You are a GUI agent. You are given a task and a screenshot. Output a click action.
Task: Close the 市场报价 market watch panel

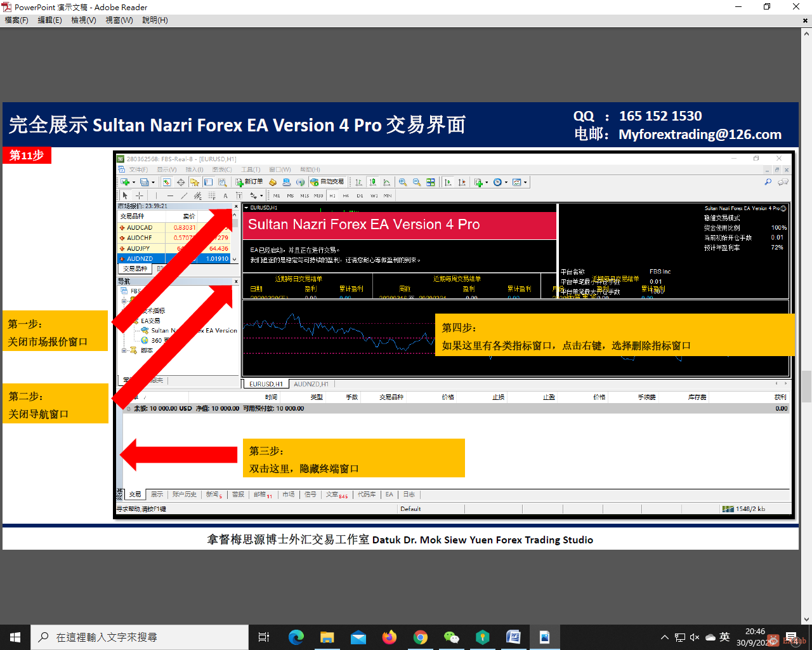click(x=236, y=206)
